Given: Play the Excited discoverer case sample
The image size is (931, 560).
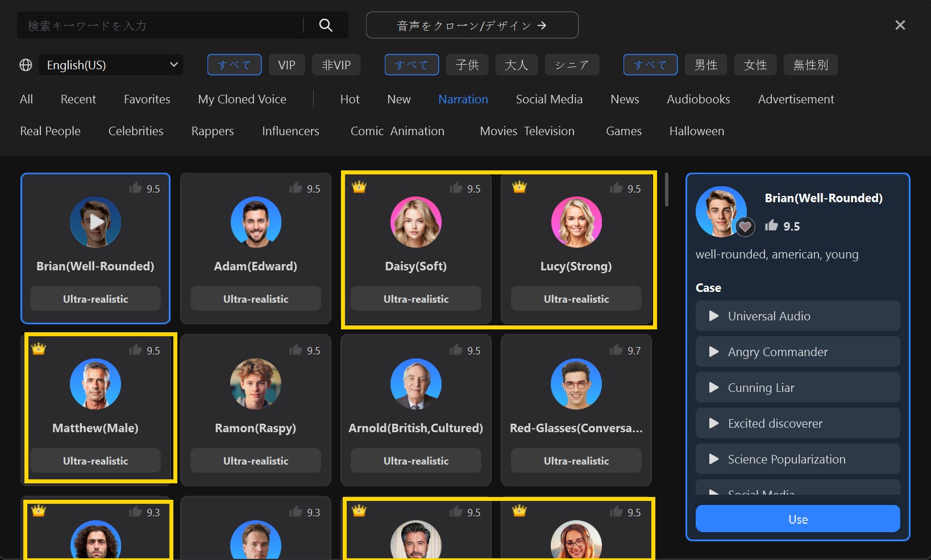Looking at the screenshot, I should tap(714, 423).
